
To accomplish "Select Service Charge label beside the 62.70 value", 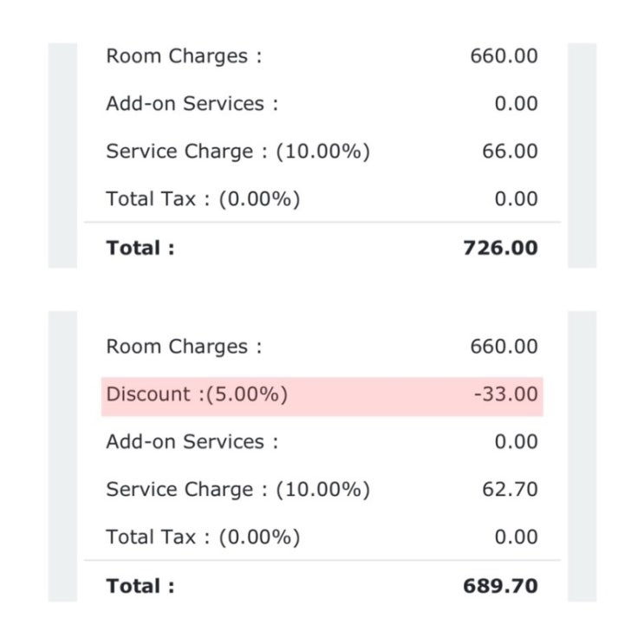I will (x=237, y=490).
